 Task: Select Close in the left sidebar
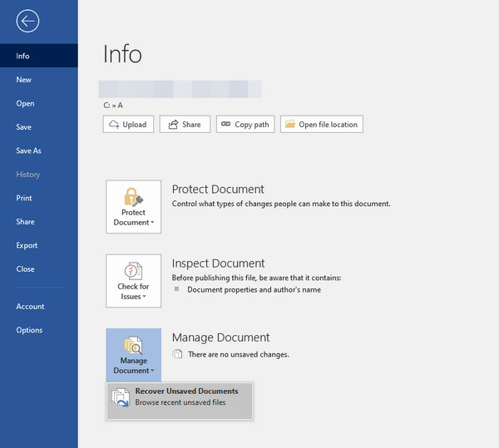(x=26, y=269)
